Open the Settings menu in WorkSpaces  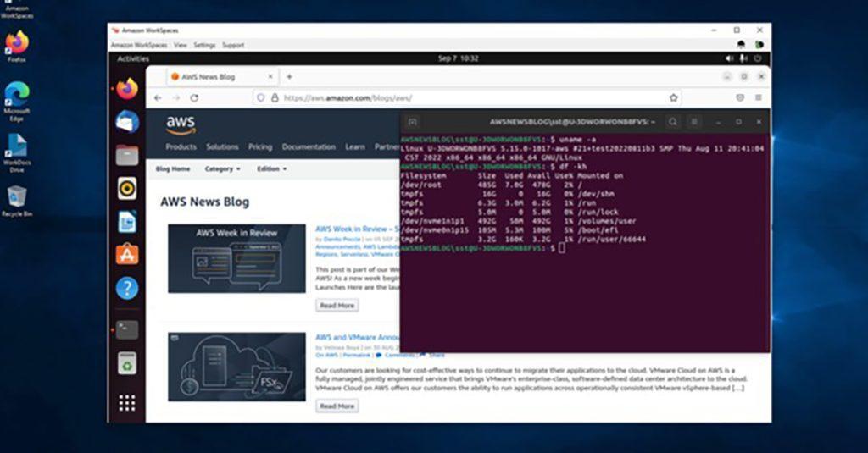tap(204, 46)
